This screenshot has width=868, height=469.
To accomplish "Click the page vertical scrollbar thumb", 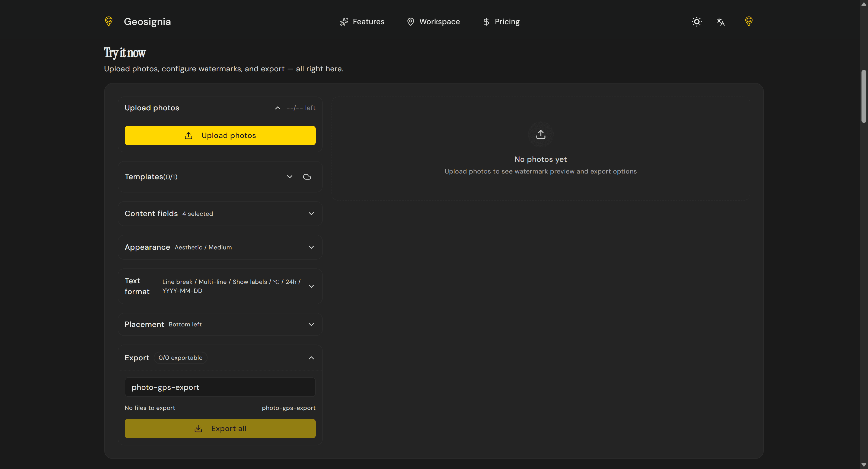I will click(863, 96).
